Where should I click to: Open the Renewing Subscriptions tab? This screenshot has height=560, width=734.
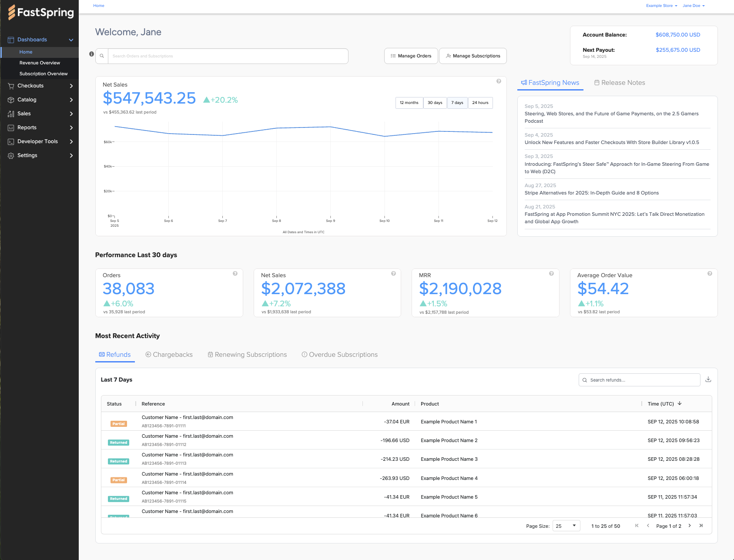247,355
